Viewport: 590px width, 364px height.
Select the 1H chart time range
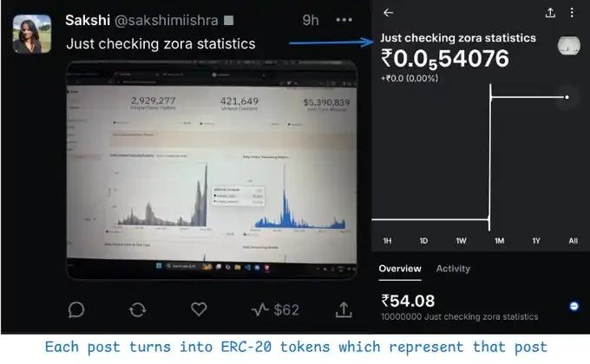388,240
